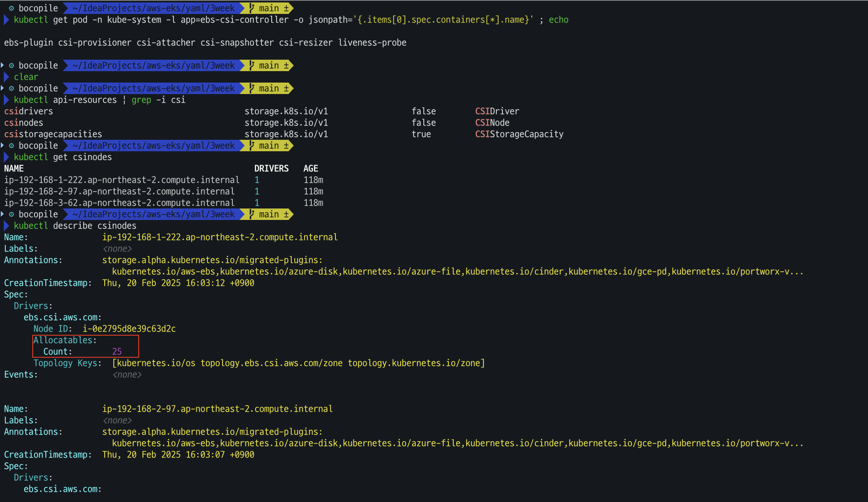Click the small left-edge triangle on the prompt above 'kubectl get csinodes'
Screen dimensions: 868x502
[x=2, y=146]
